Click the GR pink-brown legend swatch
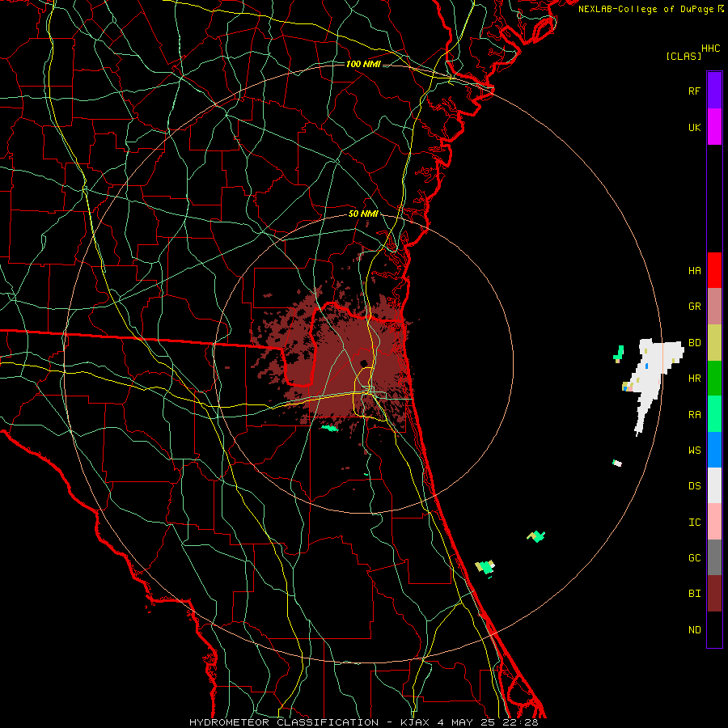 point(714,307)
